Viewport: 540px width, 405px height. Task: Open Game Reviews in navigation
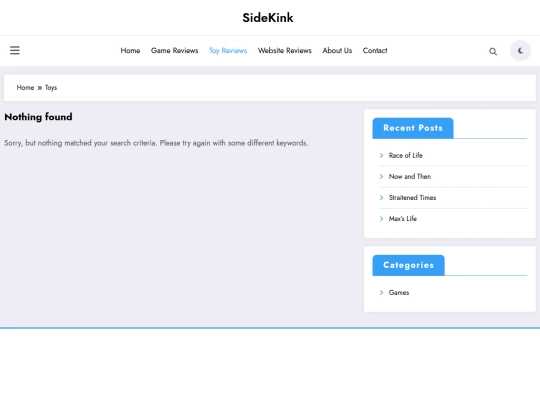175,51
